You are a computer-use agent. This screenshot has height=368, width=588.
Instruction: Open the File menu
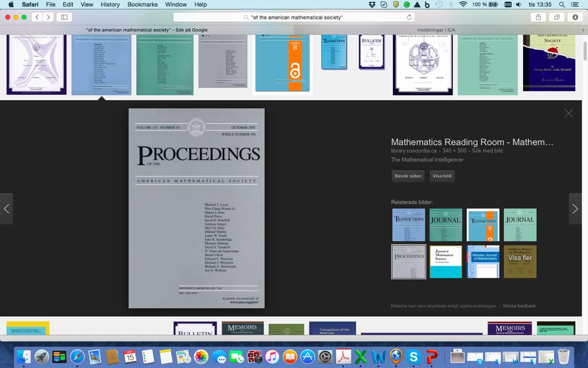click(x=51, y=5)
